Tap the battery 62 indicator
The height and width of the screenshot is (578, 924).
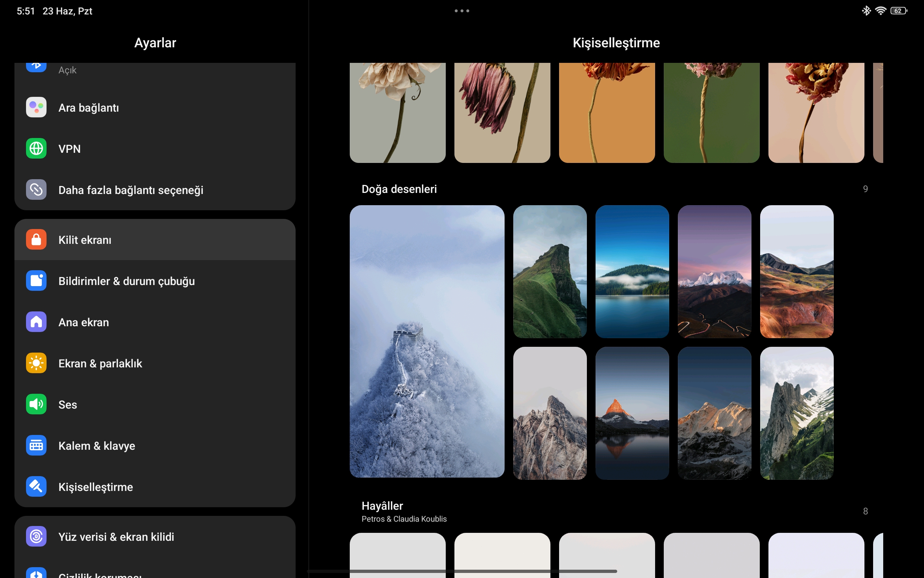(x=899, y=11)
